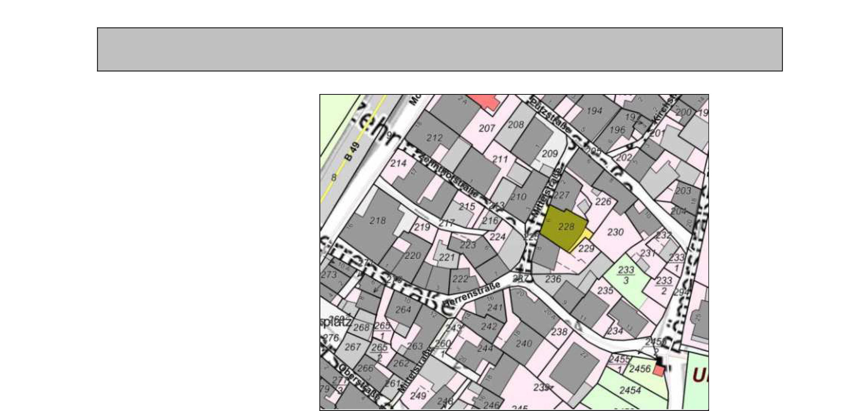This screenshot has height=411, width=868.
Task: Click the small red building near parcel 2456
Action: click(659, 370)
